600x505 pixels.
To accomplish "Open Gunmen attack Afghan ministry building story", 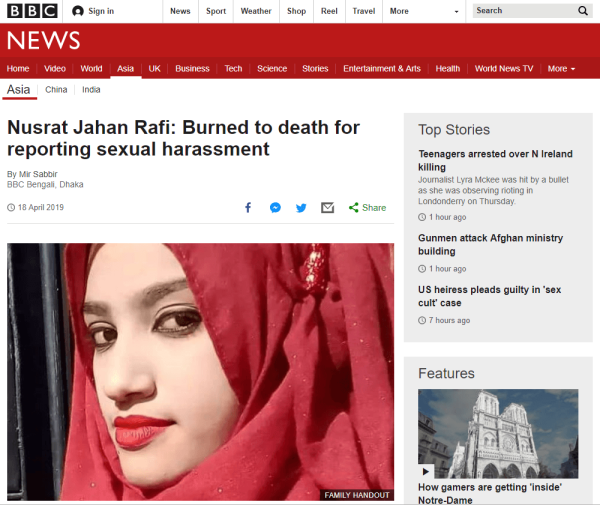I will pyautogui.click(x=490, y=245).
